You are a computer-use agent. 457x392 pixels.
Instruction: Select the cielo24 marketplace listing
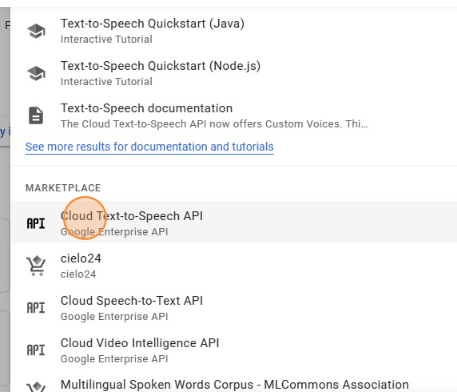(233, 265)
